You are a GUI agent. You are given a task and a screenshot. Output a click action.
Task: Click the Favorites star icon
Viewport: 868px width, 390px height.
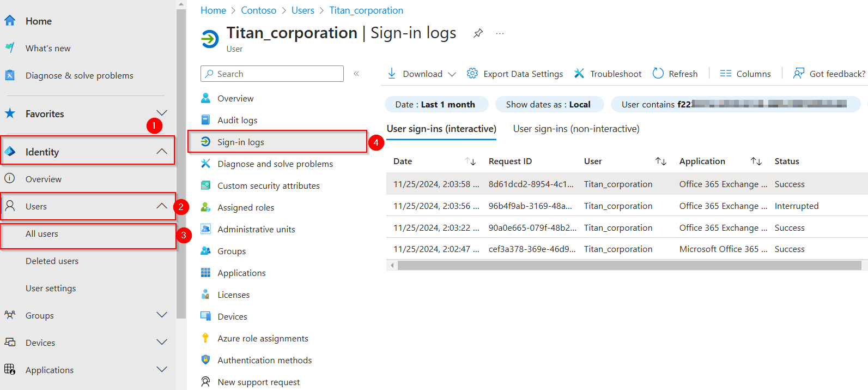[x=10, y=113]
